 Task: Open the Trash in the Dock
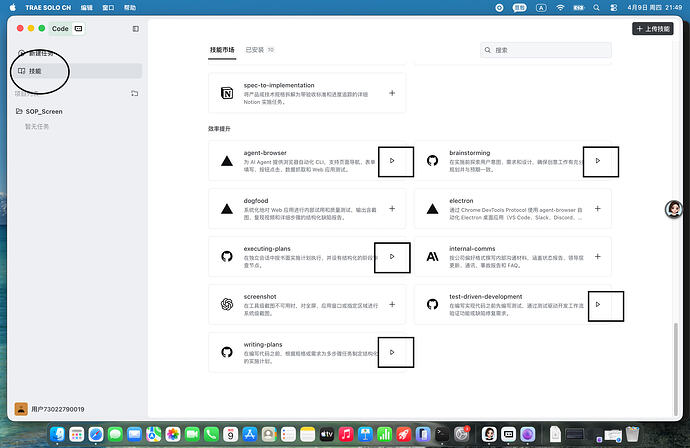(632, 434)
